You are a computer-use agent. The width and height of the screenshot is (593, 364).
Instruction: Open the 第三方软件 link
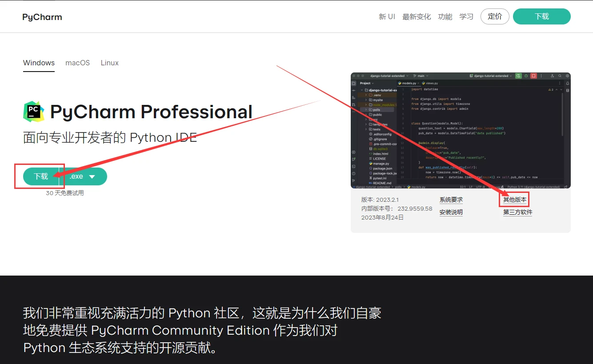(x=517, y=212)
